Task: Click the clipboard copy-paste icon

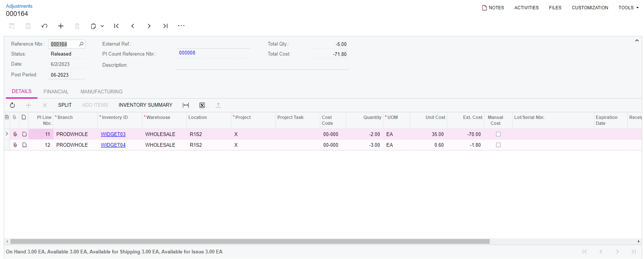Action: (93, 26)
